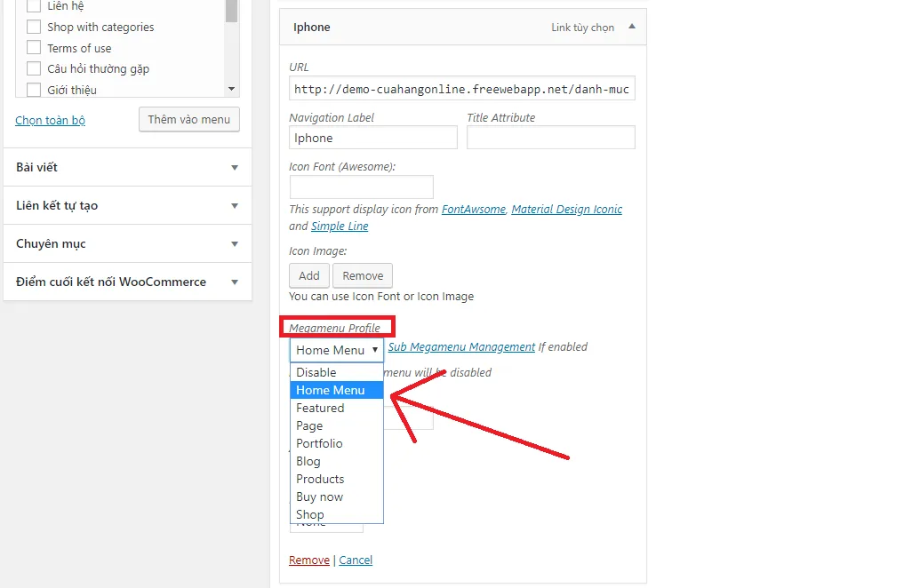Click the Remove icon image button
Viewport: 912px width, 588px height.
[363, 275]
